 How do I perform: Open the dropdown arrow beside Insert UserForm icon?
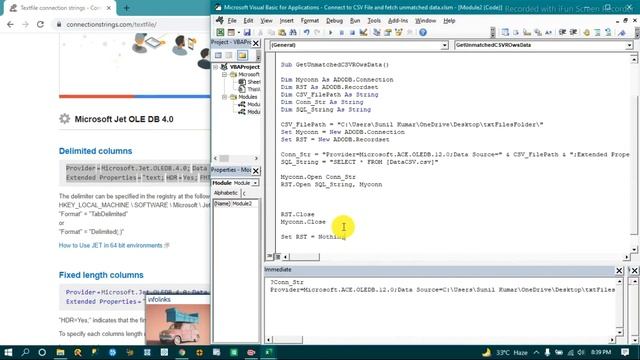[238, 33]
